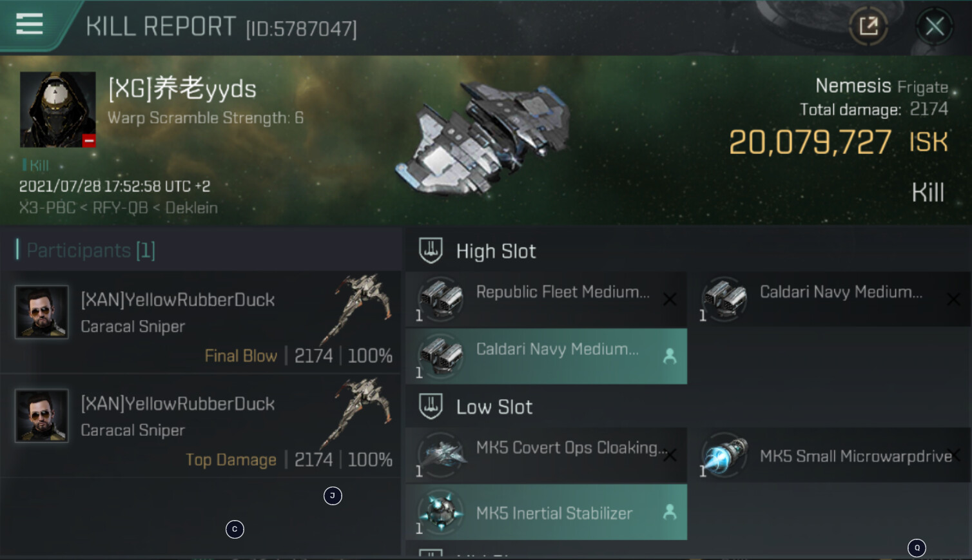Open the hamburger menu
This screenshot has height=560, width=972.
click(x=29, y=24)
